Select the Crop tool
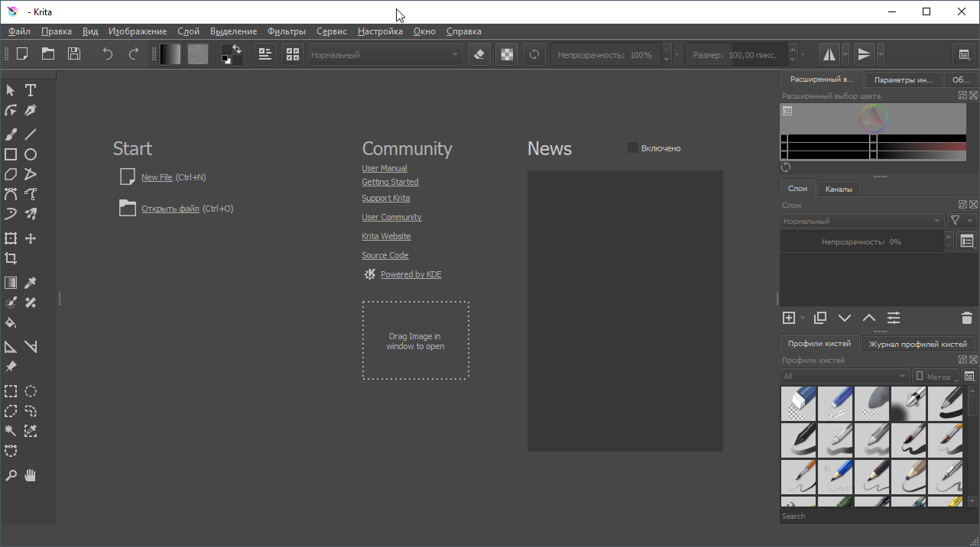The width and height of the screenshot is (980, 547). point(11,258)
